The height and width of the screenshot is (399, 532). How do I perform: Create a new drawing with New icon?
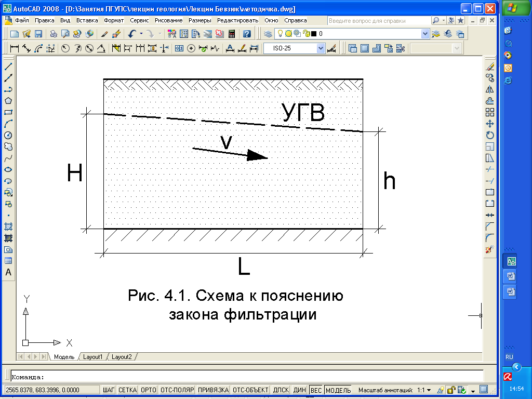tap(14, 34)
